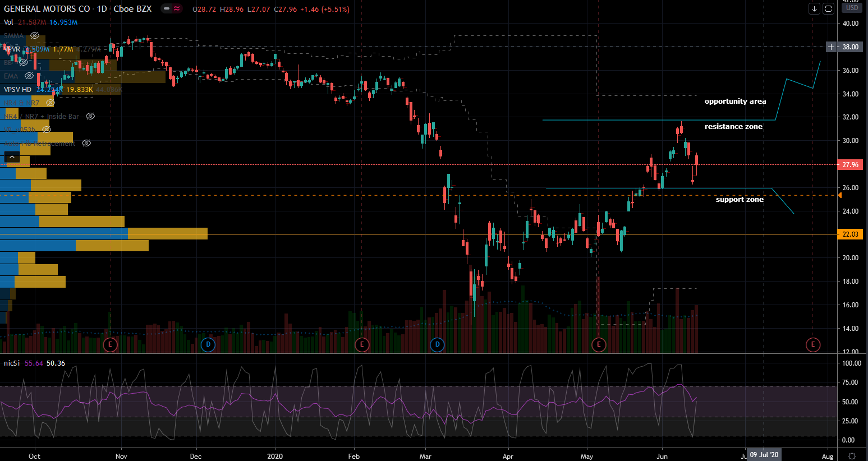Viewport: 868px width, 461px height.
Task: Click the close value C27.96 in the header
Action: coord(286,10)
